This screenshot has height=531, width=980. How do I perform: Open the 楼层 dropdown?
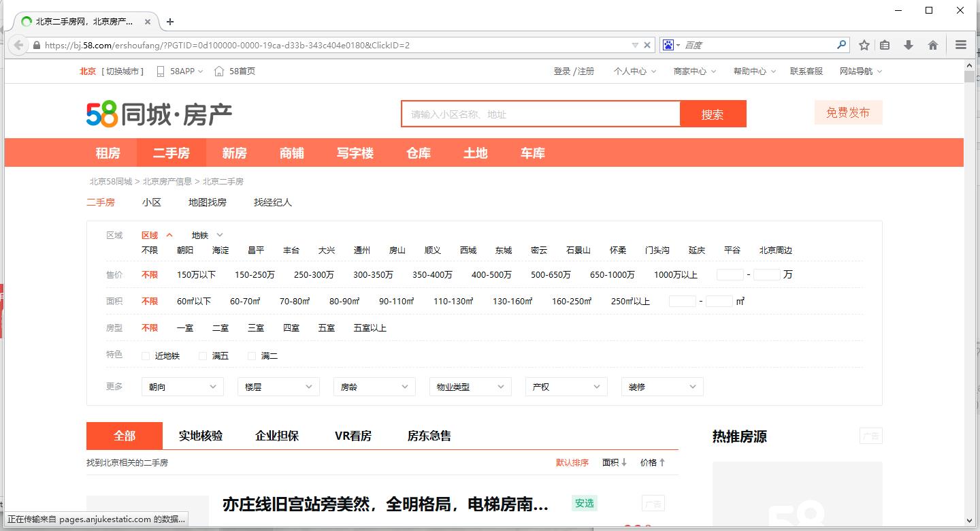[x=278, y=387]
